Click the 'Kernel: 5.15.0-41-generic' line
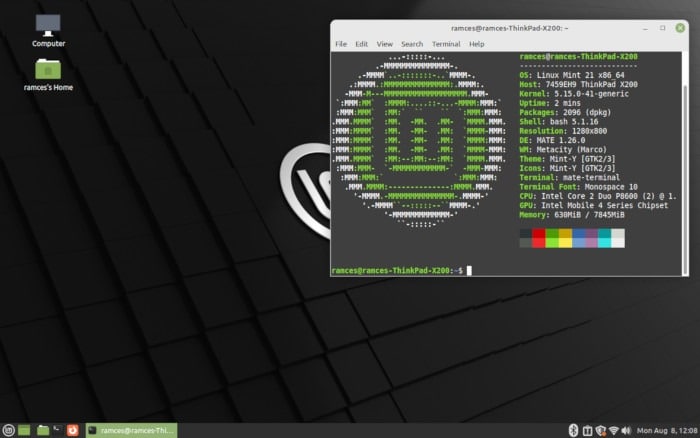The image size is (700, 438). (574, 94)
